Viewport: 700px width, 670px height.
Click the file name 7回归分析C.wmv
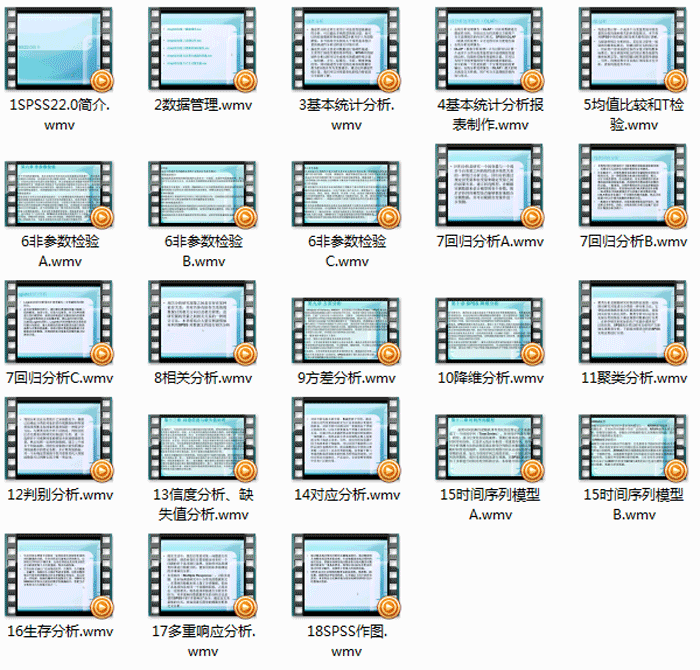59,379
